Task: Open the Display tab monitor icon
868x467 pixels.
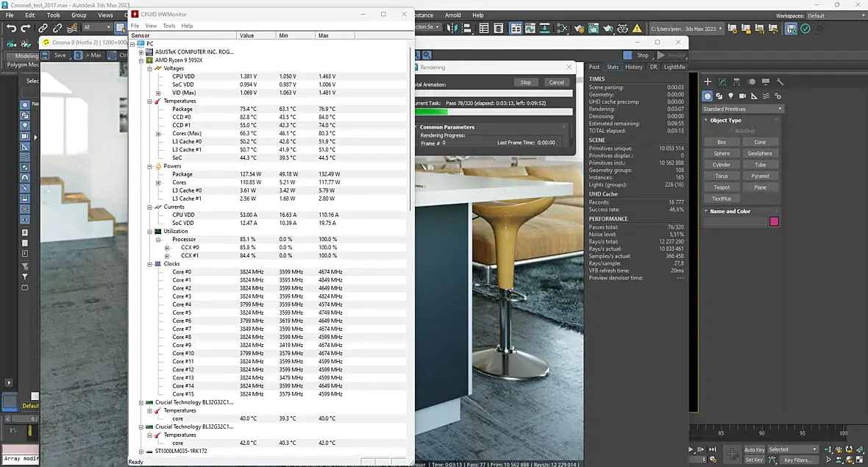Action: [x=766, y=82]
